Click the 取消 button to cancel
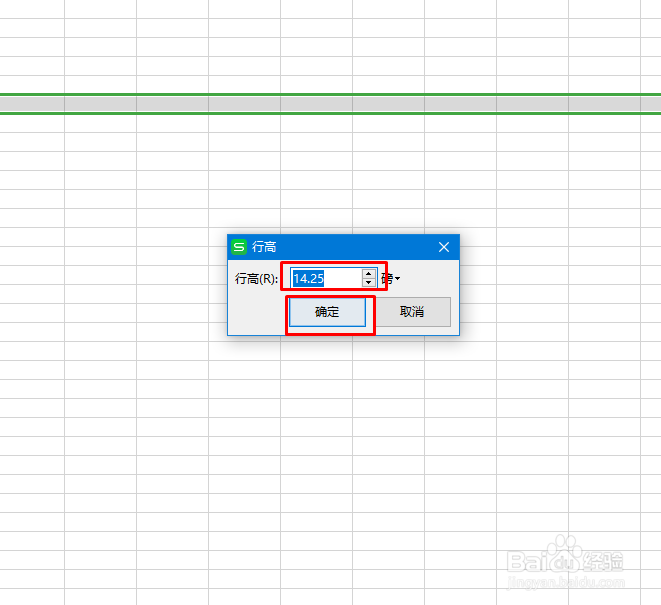 coord(412,312)
